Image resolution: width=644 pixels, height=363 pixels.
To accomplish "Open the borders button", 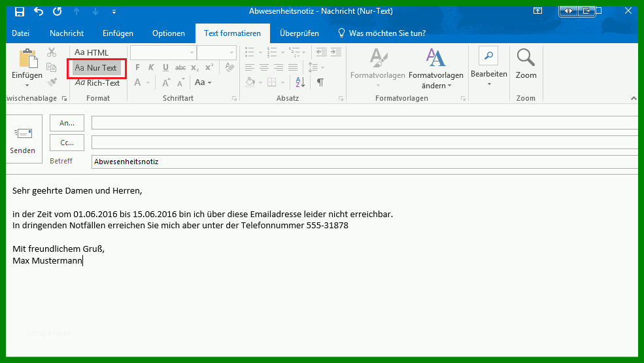I will [x=271, y=82].
